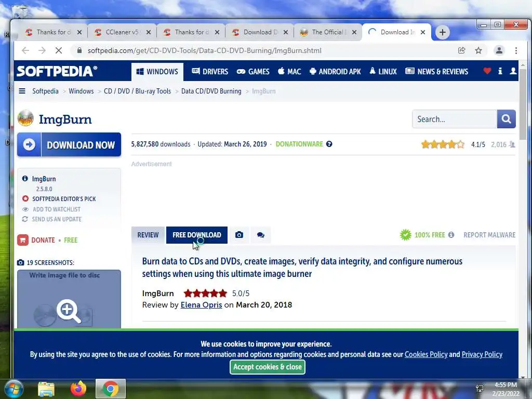Image resolution: width=532 pixels, height=399 pixels.
Task: Click the info icon next to 100% FREE
Action: [x=451, y=235]
